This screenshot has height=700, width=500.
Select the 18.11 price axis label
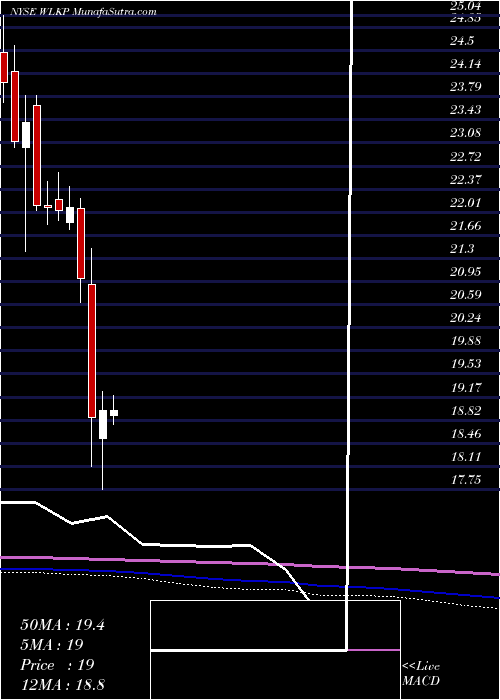[466, 456]
